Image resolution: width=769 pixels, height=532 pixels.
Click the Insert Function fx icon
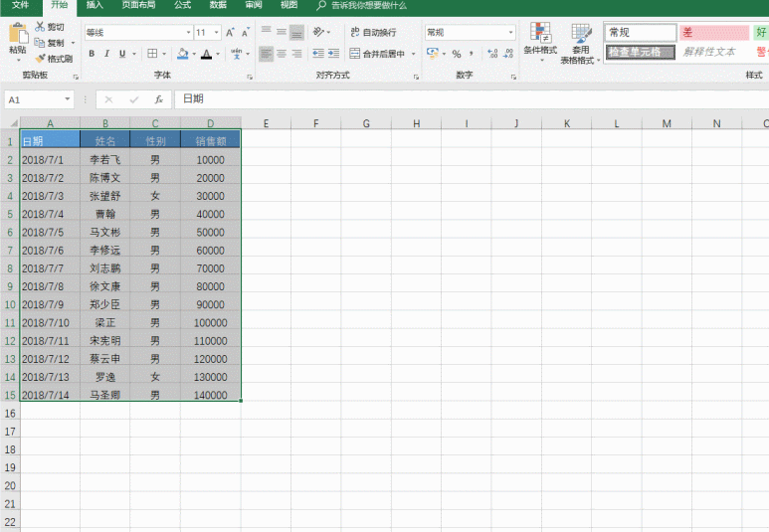pyautogui.click(x=158, y=99)
